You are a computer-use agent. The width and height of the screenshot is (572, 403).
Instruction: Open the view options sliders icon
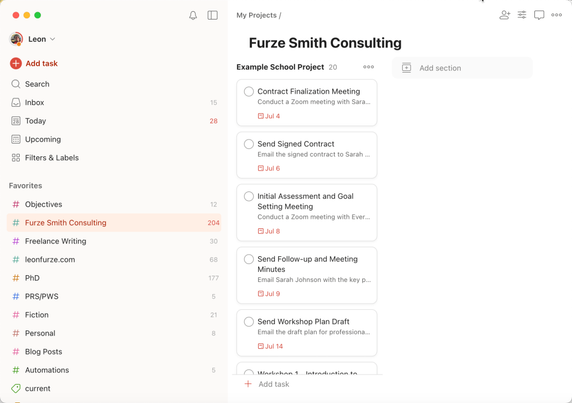pyautogui.click(x=522, y=15)
